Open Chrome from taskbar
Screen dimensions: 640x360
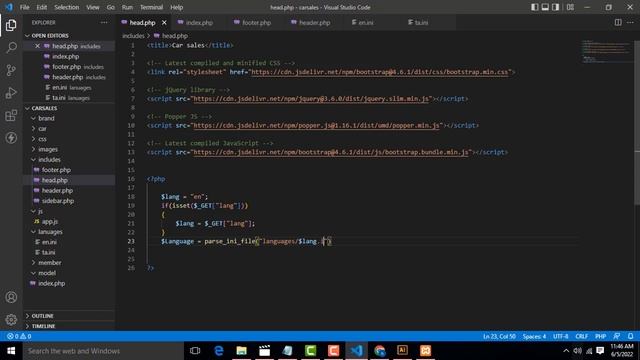(x=380, y=351)
